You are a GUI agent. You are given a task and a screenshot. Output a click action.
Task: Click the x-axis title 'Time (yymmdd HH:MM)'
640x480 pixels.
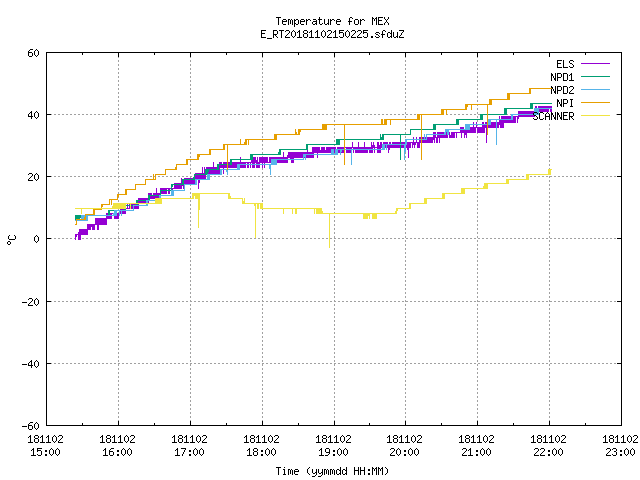point(332,471)
